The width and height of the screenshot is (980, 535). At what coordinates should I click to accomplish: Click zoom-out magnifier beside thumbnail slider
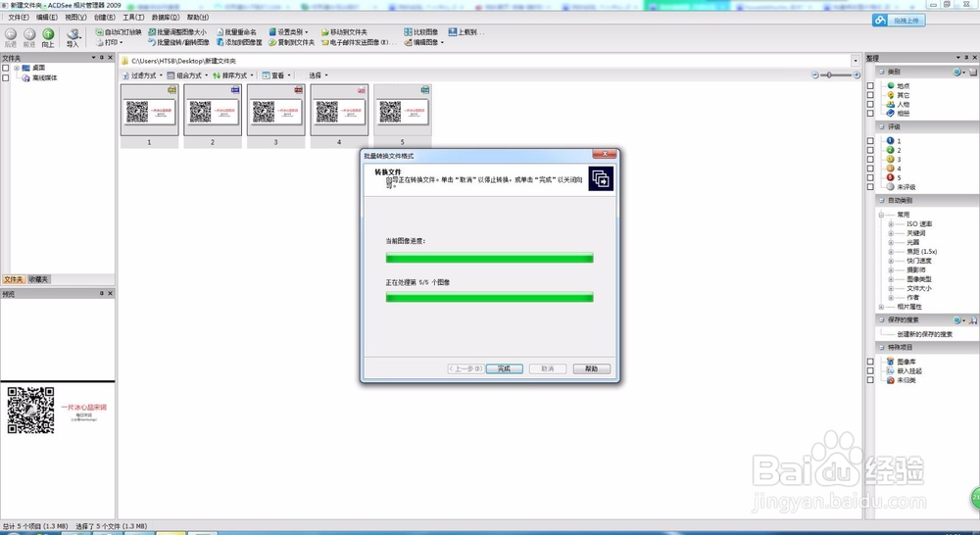(x=815, y=75)
